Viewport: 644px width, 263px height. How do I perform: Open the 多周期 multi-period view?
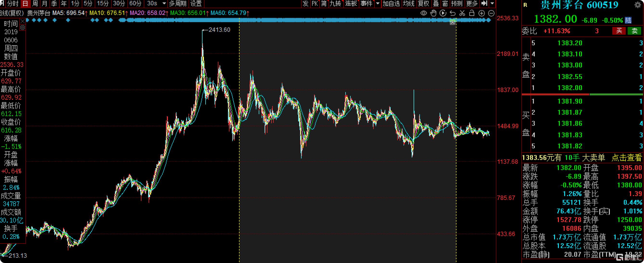pyautogui.click(x=178, y=4)
